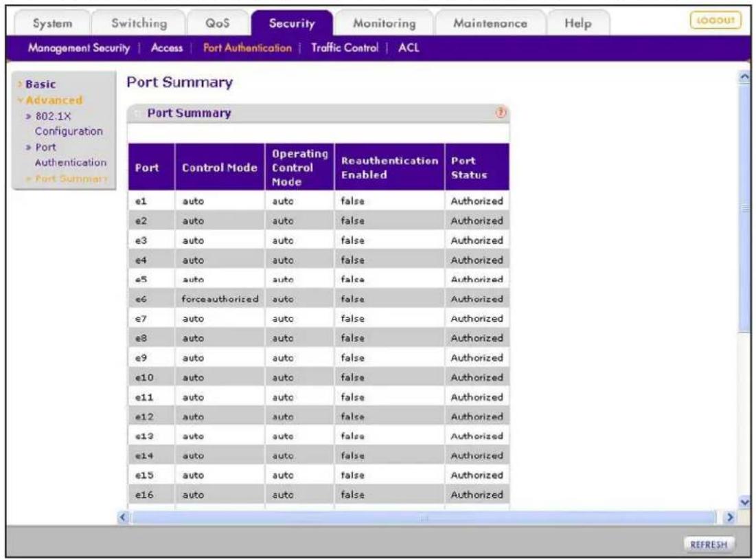Expand the Basic sidebar section
Viewport: 756px width, 560px height.
[41, 85]
